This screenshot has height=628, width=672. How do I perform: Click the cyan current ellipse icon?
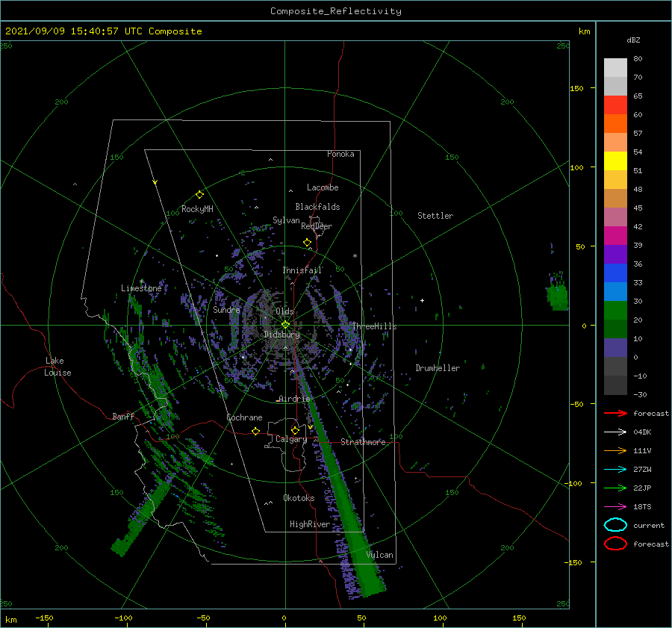click(615, 525)
